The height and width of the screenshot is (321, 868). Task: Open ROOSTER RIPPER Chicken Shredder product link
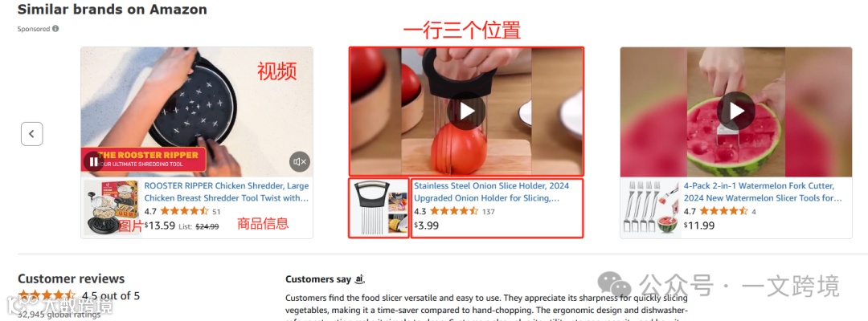point(227,192)
